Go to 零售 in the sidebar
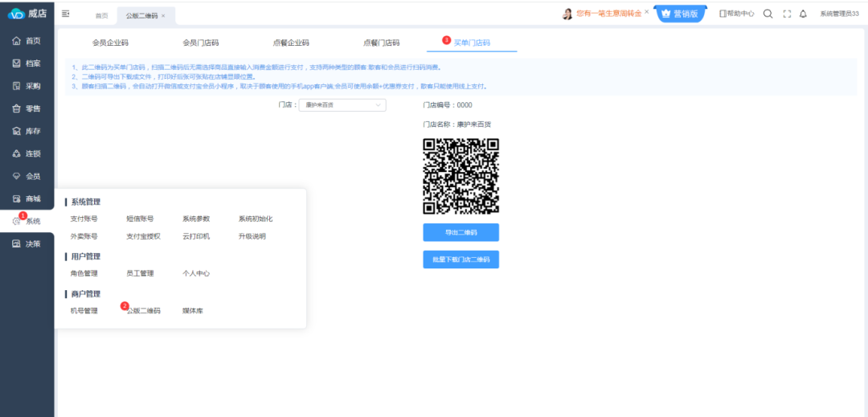This screenshot has height=417, width=868. pyautogui.click(x=27, y=108)
